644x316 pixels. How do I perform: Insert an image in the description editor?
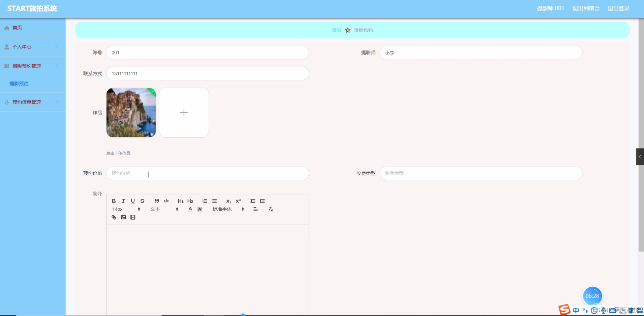[x=123, y=217]
